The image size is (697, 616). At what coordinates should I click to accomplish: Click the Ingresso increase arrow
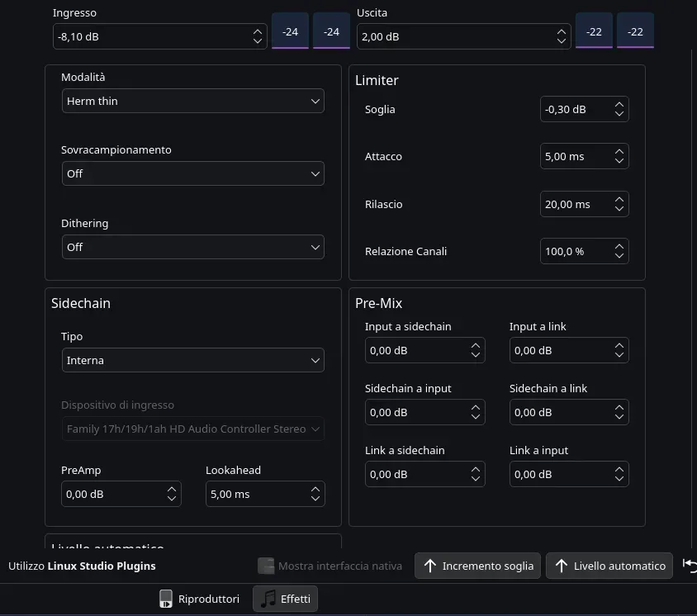coord(257,31)
